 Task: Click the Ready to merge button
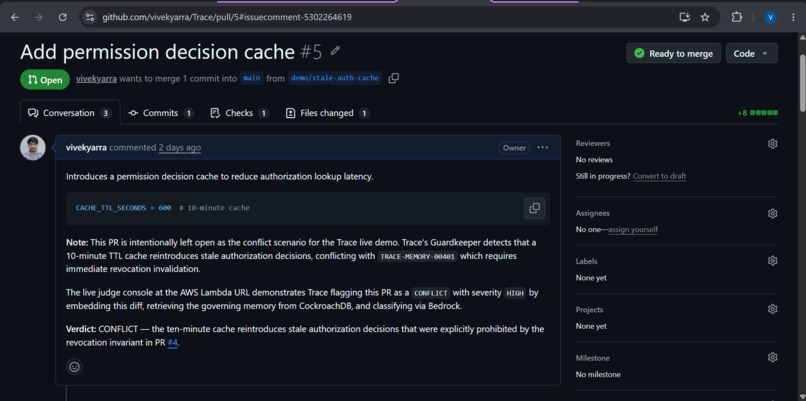click(x=673, y=53)
